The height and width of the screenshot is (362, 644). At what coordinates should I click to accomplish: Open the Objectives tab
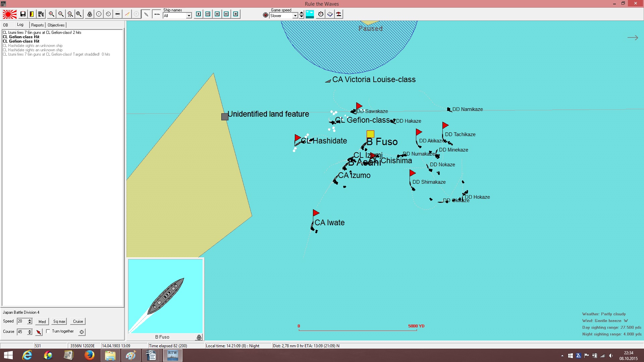coord(56,25)
